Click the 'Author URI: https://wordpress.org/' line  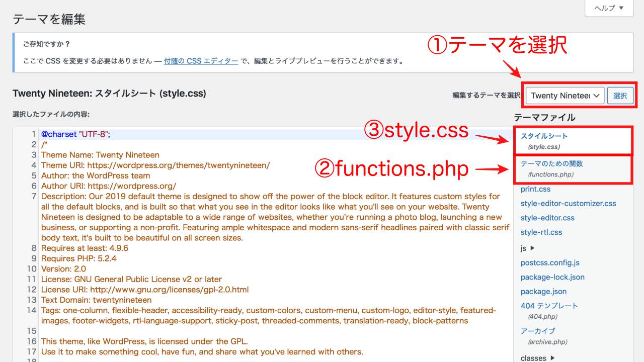pos(109,186)
